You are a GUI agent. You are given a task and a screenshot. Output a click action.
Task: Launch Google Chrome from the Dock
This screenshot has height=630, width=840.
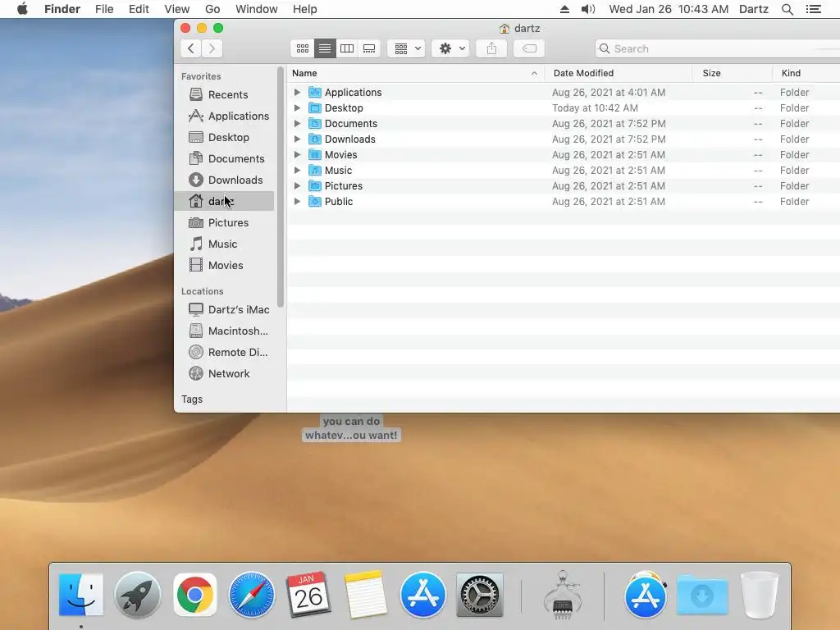195,596
